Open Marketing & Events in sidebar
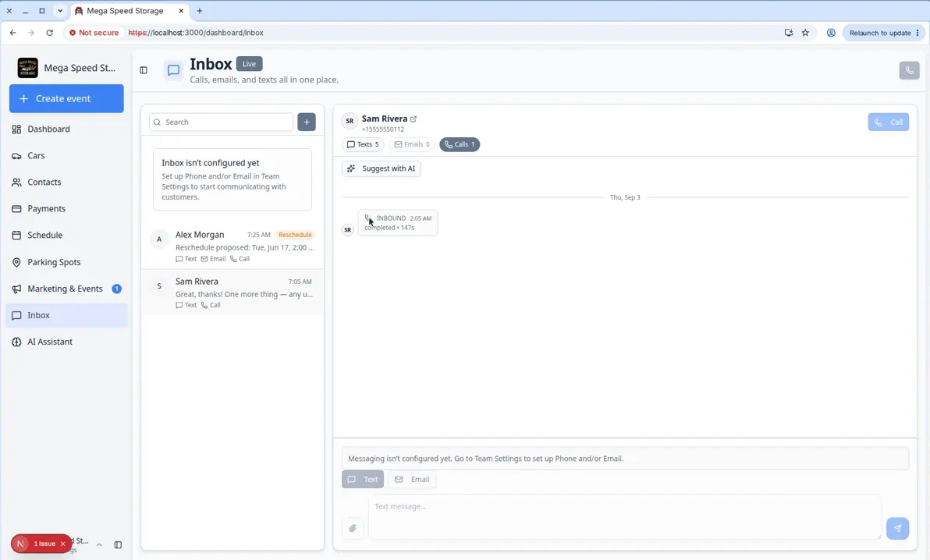The image size is (930, 560). click(x=66, y=289)
